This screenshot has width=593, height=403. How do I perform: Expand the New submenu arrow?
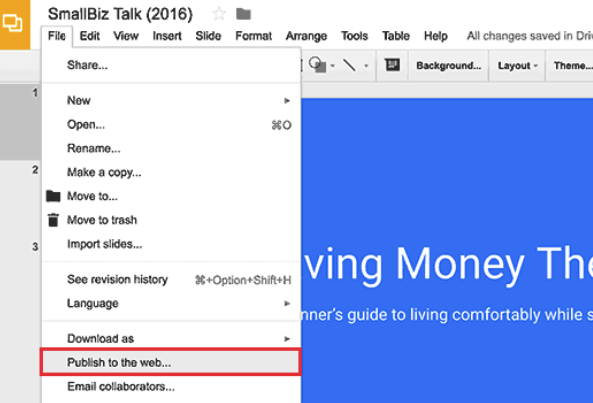click(x=287, y=101)
